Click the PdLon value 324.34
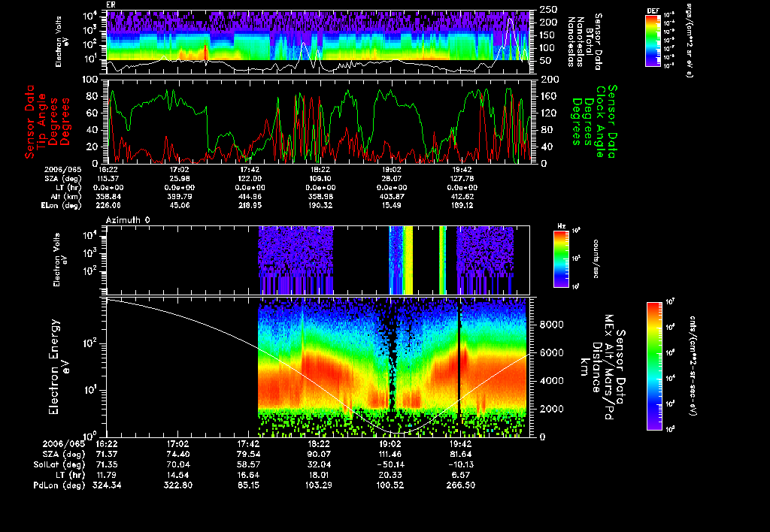The width and height of the screenshot is (770, 532). (107, 485)
